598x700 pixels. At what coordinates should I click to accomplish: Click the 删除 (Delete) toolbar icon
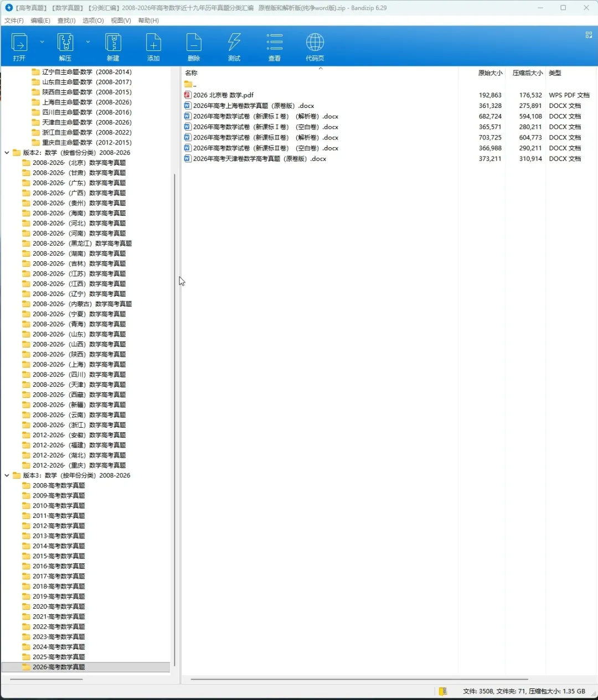click(x=194, y=43)
